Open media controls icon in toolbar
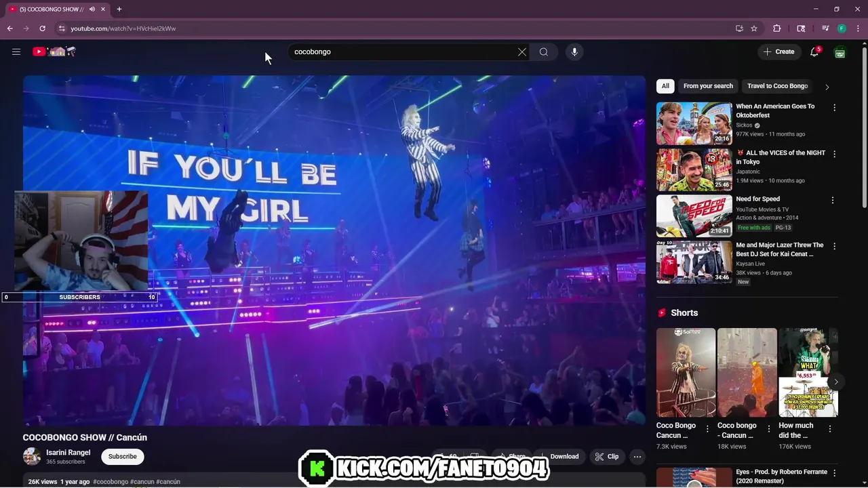This screenshot has width=868, height=488. point(825,28)
